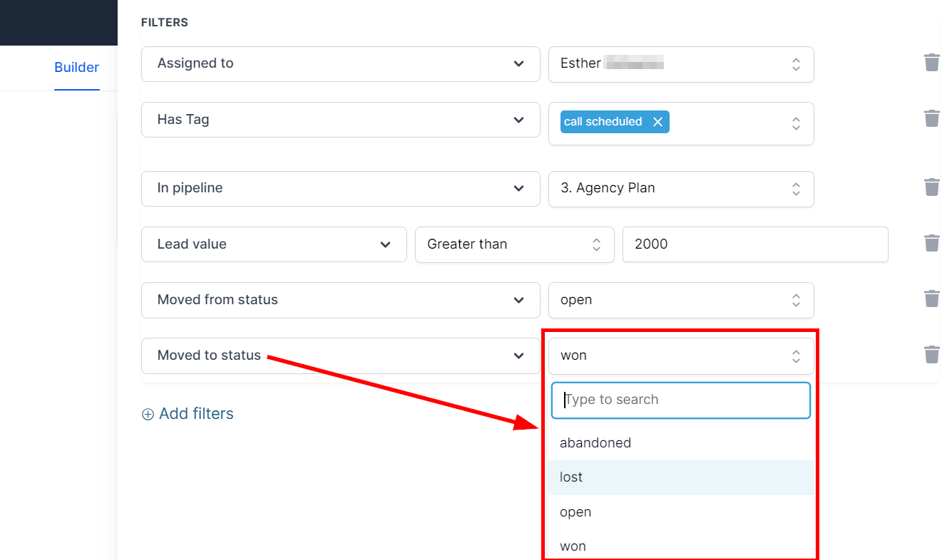Switch to the Builder tab
This screenshot has height=560, width=947.
point(76,68)
